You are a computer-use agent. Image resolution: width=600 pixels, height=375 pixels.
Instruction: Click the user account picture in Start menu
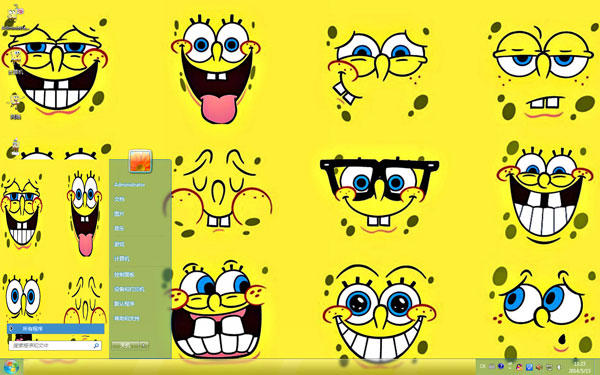coord(140,161)
